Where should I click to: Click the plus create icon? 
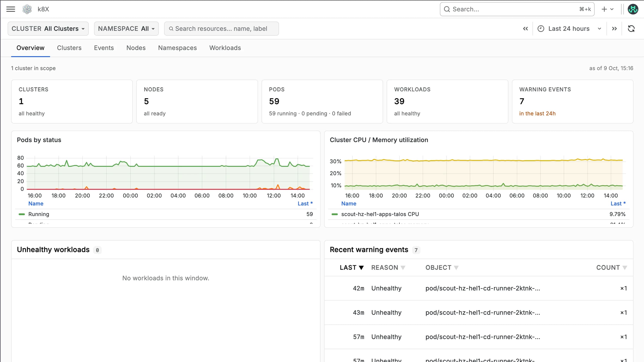tap(604, 9)
